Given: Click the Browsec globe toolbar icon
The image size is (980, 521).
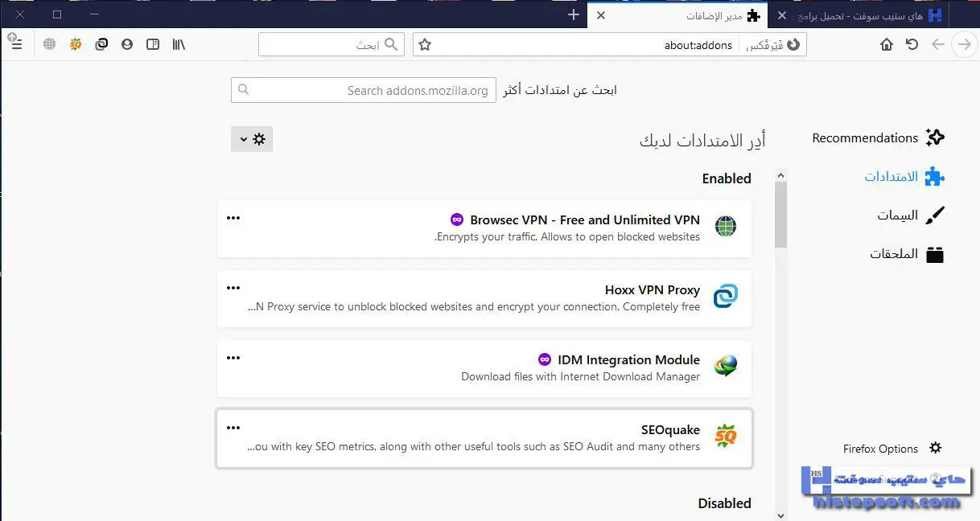Looking at the screenshot, I should point(50,44).
